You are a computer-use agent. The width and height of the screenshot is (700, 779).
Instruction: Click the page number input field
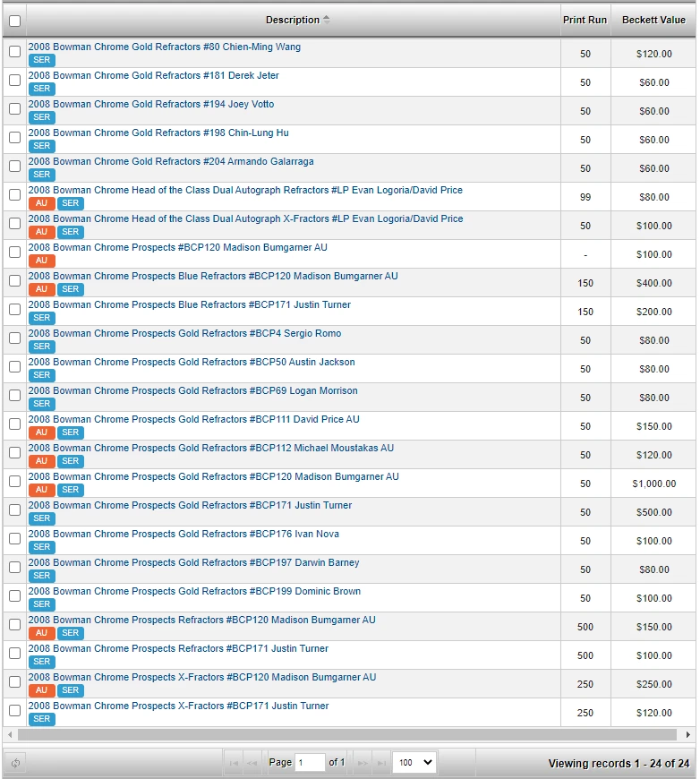(310, 762)
